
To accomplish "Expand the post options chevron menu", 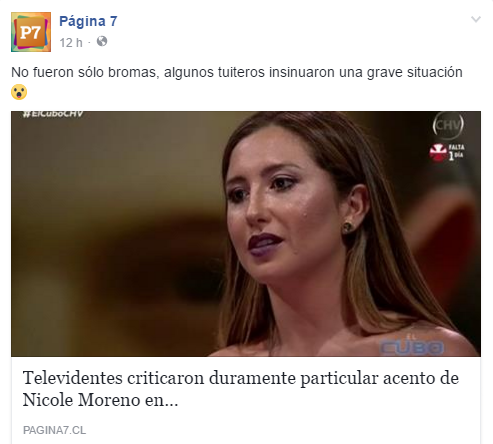I will click(476, 19).
